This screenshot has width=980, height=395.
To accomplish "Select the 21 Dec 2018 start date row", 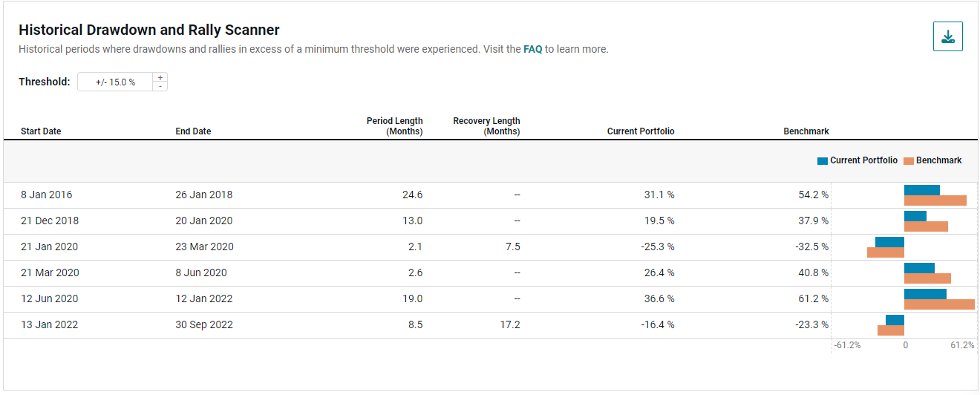I will (50, 221).
